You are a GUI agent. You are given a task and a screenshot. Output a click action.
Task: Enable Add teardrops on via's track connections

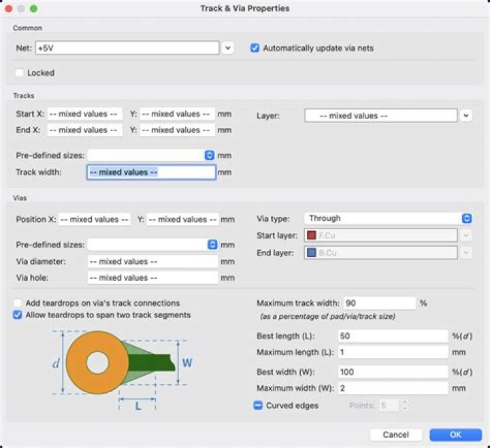18,303
